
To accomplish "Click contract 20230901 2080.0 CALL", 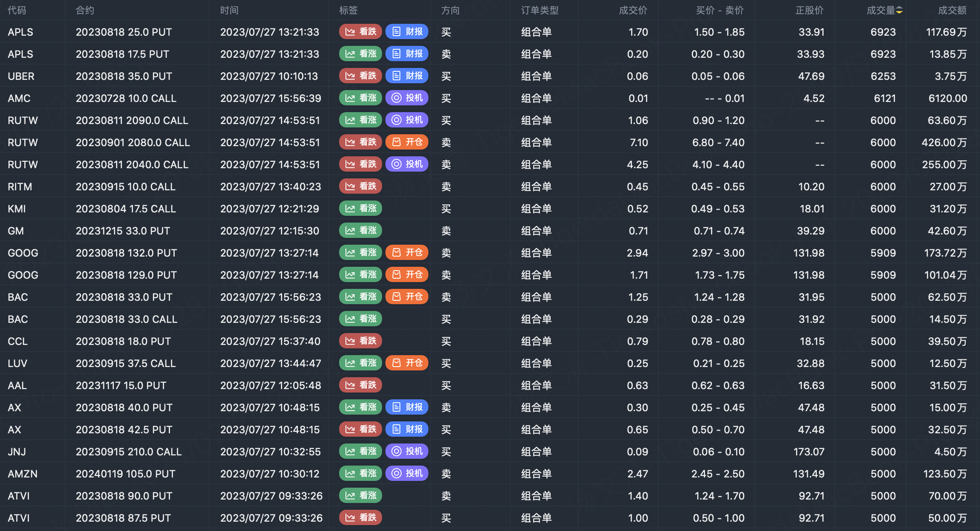I will click(x=133, y=143).
